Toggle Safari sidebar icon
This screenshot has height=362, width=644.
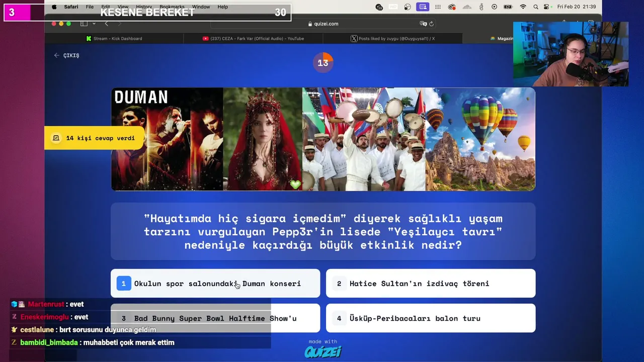[x=84, y=24]
